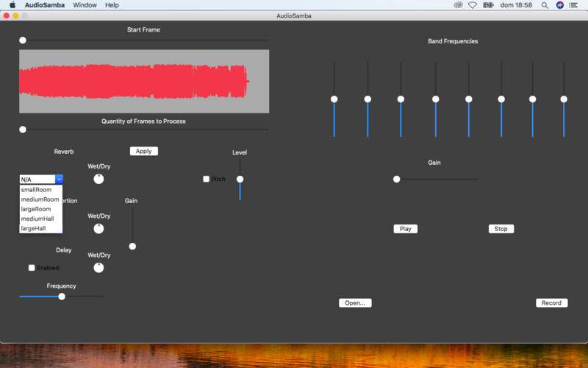Click the Stop button
Image resolution: width=588 pixels, height=368 pixels.
501,229
